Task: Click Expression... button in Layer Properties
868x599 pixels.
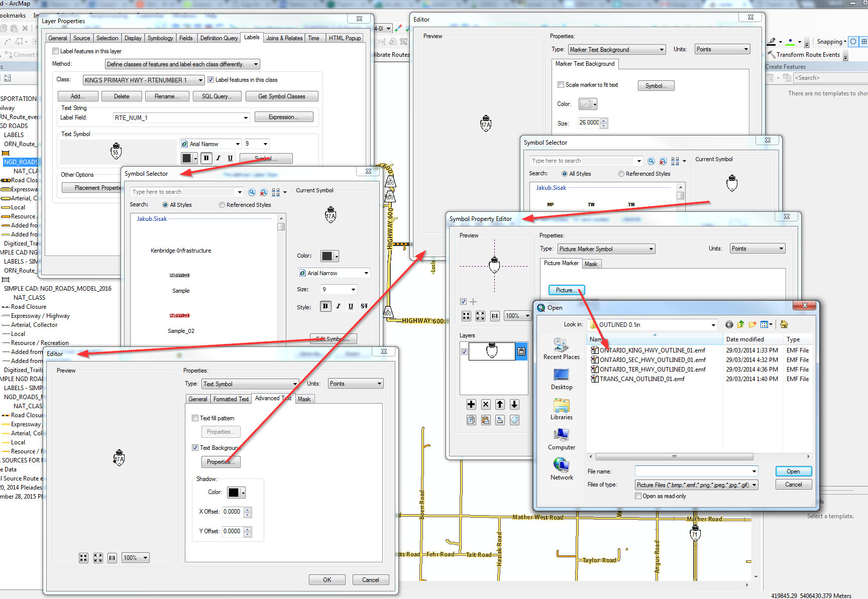Action: (x=284, y=117)
